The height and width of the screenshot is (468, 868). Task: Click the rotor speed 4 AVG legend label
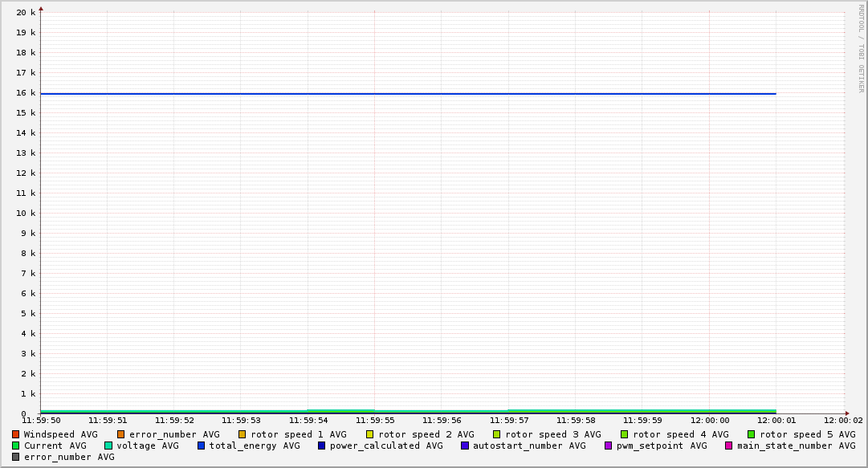[x=681, y=434]
